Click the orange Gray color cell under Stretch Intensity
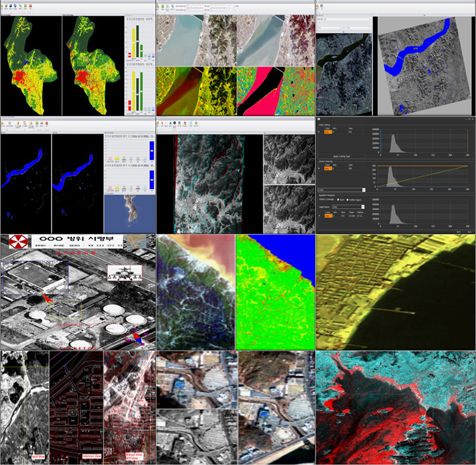Screen dimensions: 476x465 [x=327, y=169]
